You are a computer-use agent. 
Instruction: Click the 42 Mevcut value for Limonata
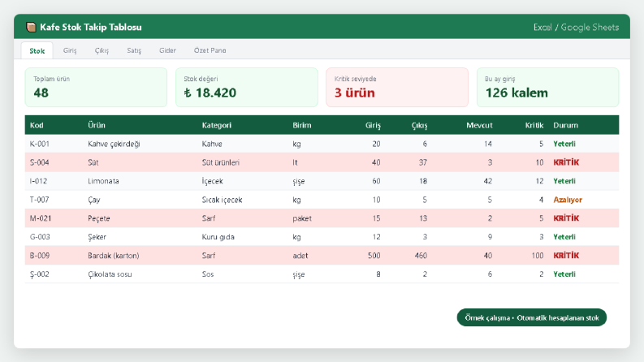point(487,181)
